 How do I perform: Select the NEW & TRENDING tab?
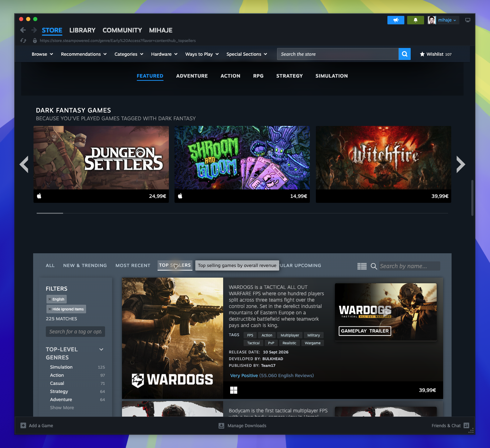(x=85, y=265)
